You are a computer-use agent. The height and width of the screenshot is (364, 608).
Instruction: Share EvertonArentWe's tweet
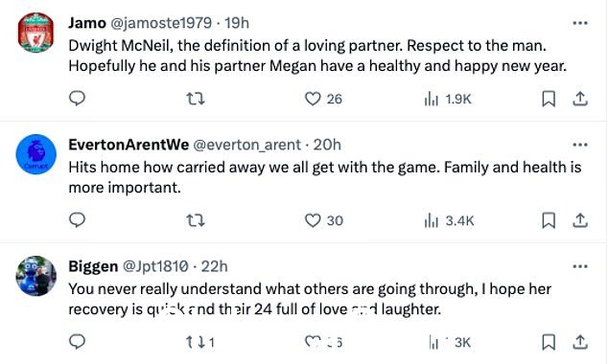click(x=580, y=220)
